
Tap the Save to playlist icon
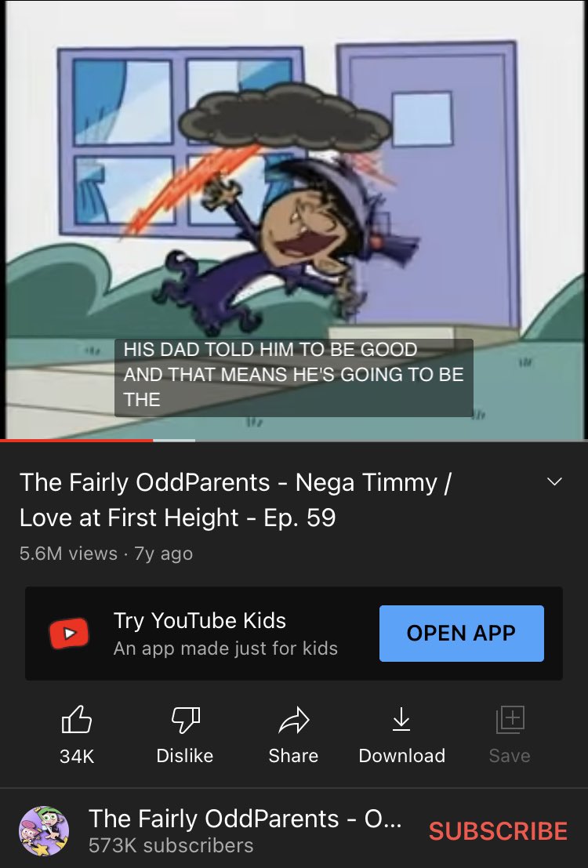(510, 719)
